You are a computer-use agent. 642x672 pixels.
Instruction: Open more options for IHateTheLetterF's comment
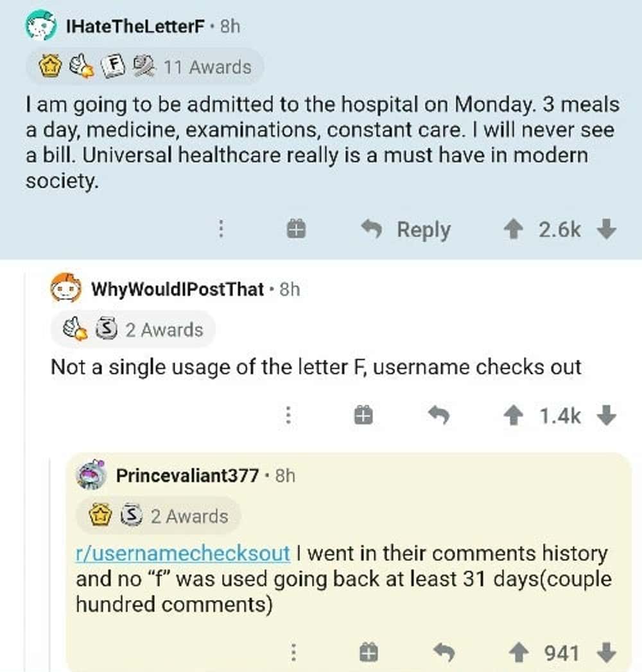[x=221, y=229]
